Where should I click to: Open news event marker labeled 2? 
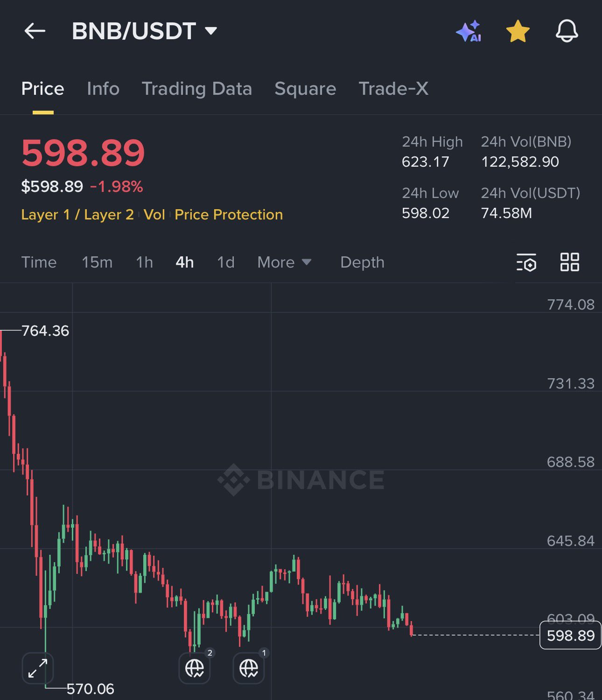(195, 668)
